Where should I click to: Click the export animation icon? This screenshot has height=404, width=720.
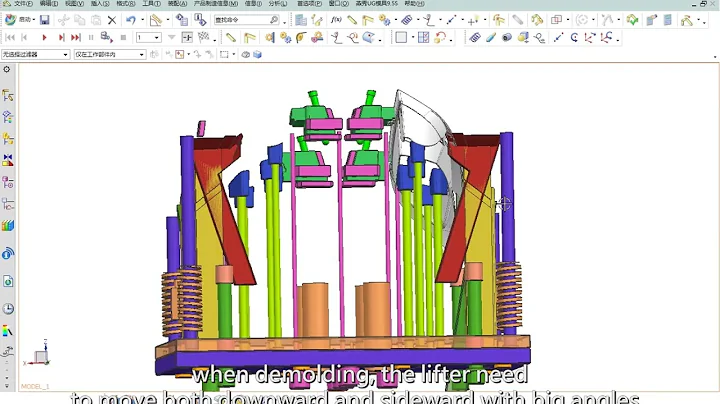pyautogui.click(x=107, y=38)
